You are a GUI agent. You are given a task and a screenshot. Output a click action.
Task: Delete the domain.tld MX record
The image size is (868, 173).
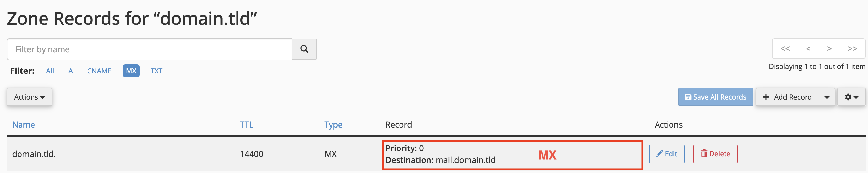(x=715, y=154)
